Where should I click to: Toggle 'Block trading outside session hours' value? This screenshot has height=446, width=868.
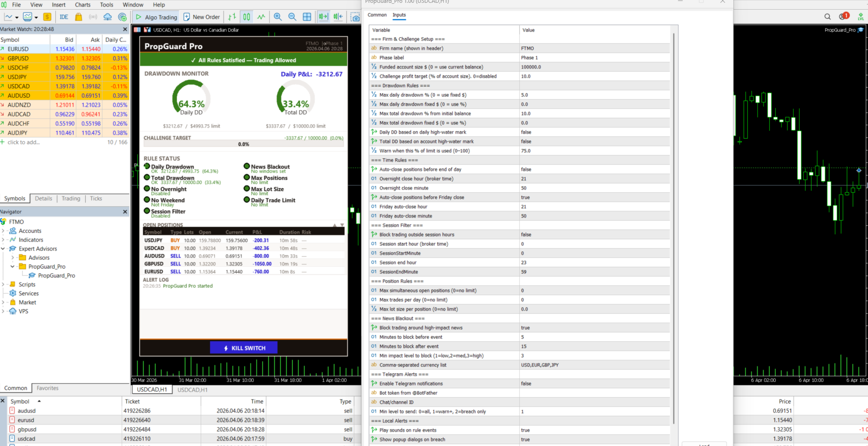tap(595, 235)
